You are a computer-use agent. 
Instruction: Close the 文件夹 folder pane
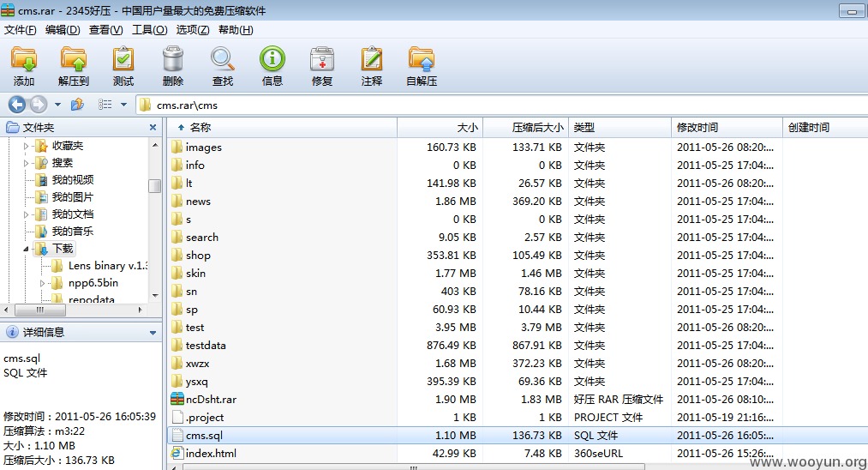click(x=153, y=128)
